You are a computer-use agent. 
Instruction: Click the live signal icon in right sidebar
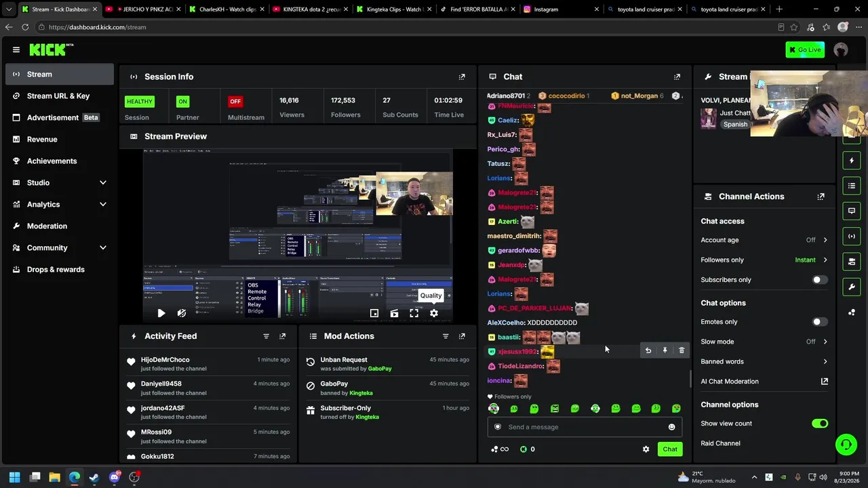[852, 236]
